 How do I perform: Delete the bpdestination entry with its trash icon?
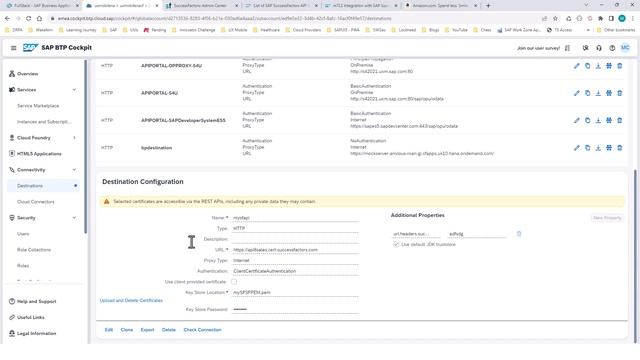click(x=620, y=148)
